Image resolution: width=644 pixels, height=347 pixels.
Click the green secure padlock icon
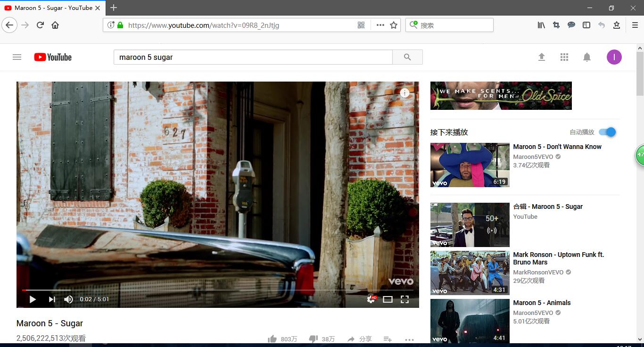120,25
